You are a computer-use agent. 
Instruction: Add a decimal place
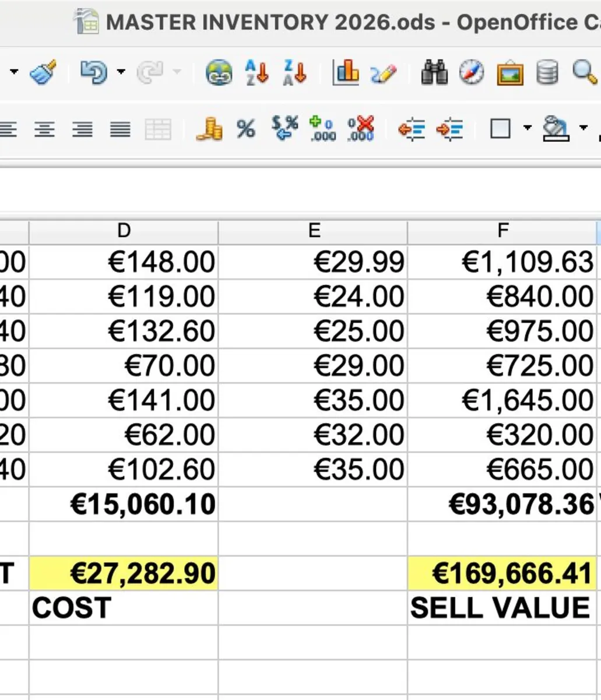322,128
